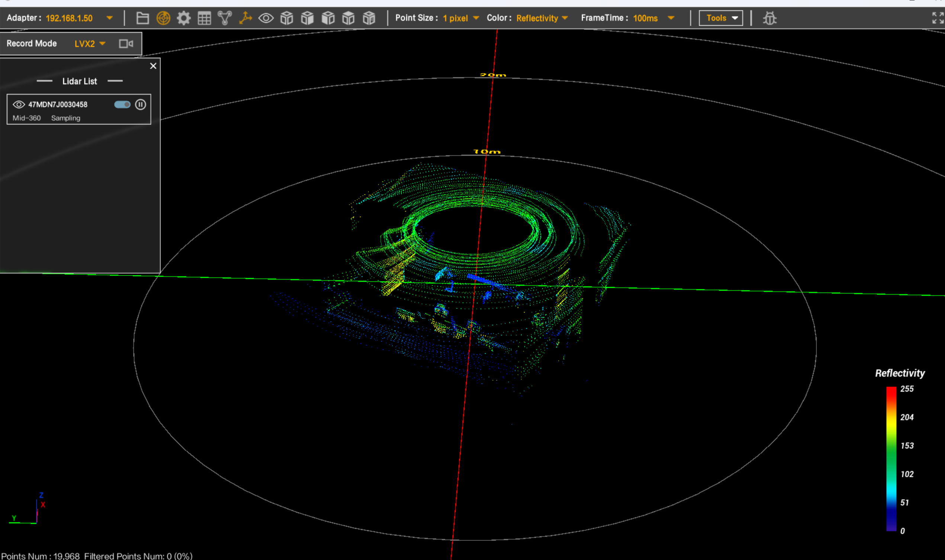This screenshot has width=945, height=560.
Task: Click the Points Num 19,968 status text
Action: tap(41, 556)
